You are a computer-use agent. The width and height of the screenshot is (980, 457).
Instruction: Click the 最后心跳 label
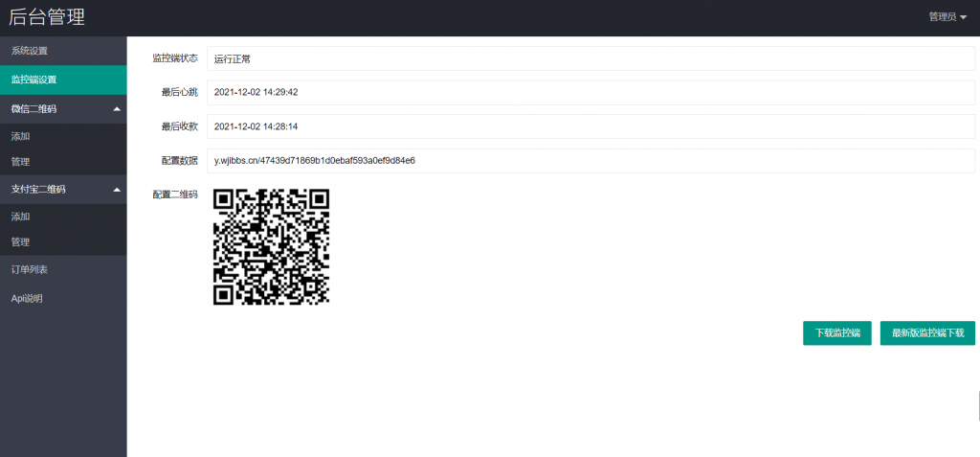[x=180, y=93]
